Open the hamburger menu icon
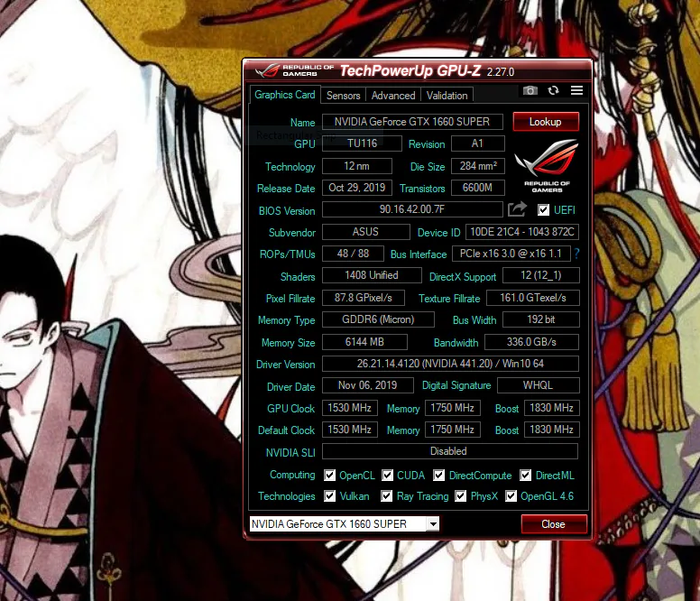Screen dimensions: 700x601 [x=576, y=90]
